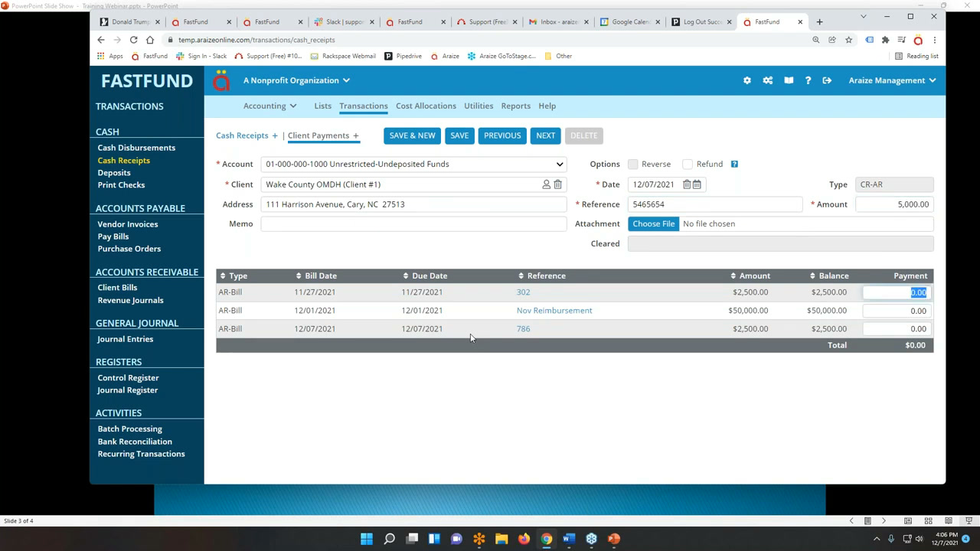The width and height of the screenshot is (980, 551).
Task: Open the settings gear in FastFund header
Action: pos(747,80)
